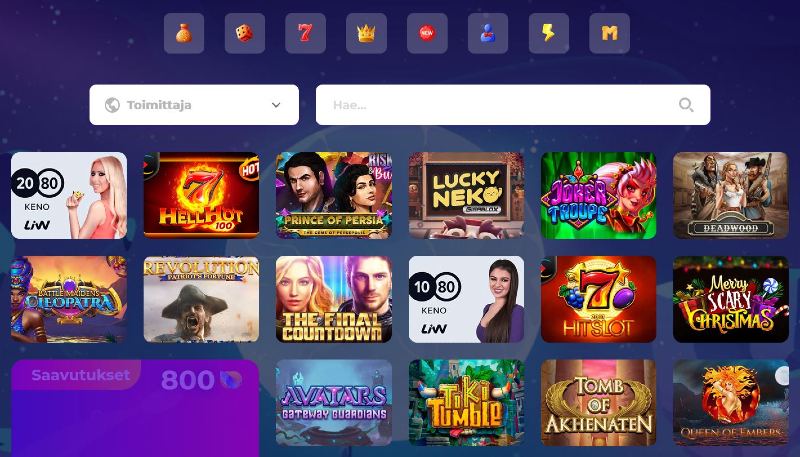Launch the Hell Hot 100 game

click(x=201, y=195)
